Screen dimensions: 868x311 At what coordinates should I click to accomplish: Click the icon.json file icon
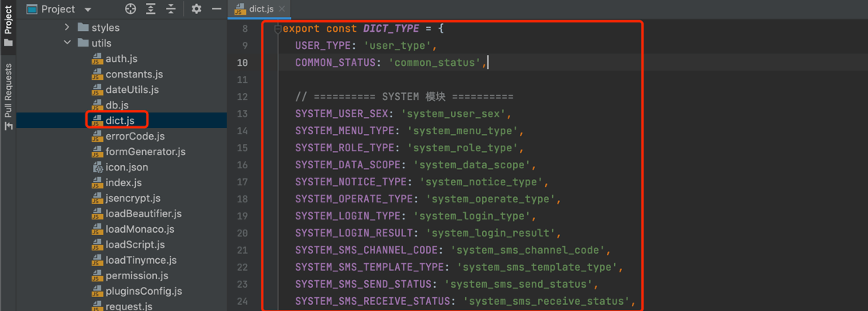(x=97, y=168)
